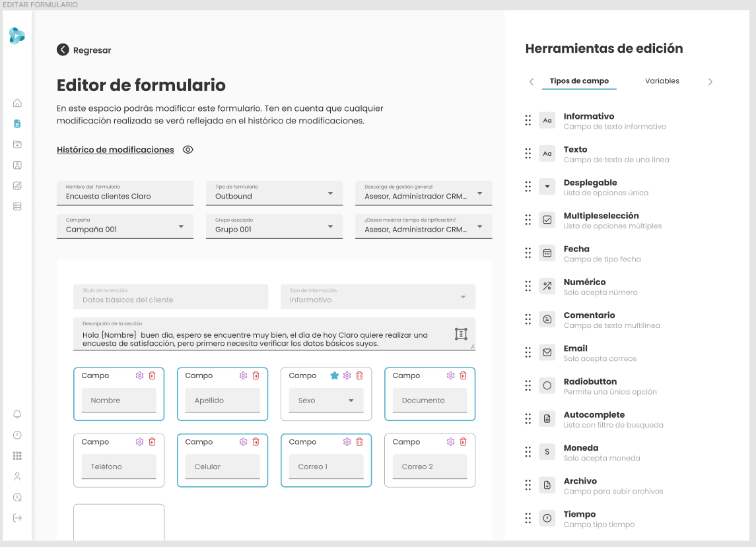This screenshot has height=547, width=756.
Task: Delete the Sexo field
Action: pyautogui.click(x=360, y=375)
